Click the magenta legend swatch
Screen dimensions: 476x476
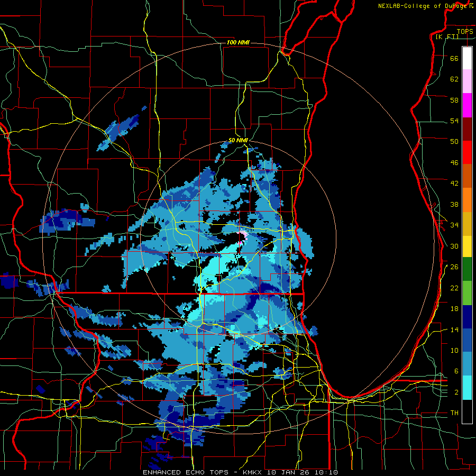tap(467, 105)
